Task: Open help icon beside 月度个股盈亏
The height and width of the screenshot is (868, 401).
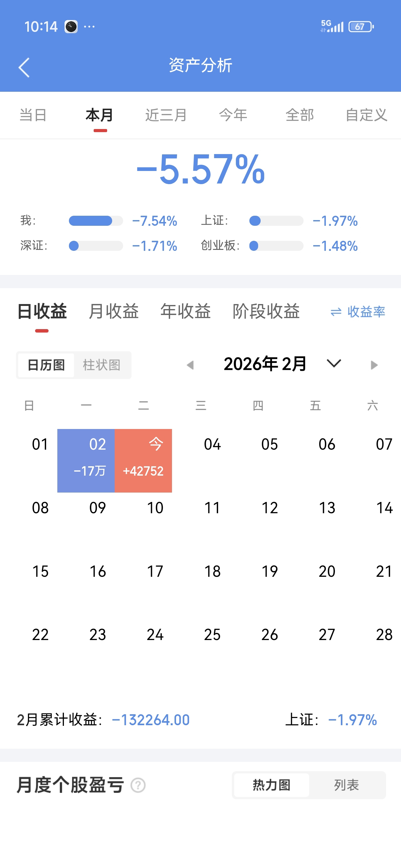Action: (x=138, y=785)
